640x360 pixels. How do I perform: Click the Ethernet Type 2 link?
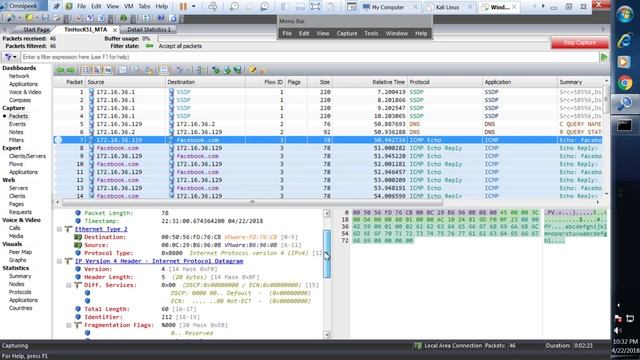(x=101, y=229)
